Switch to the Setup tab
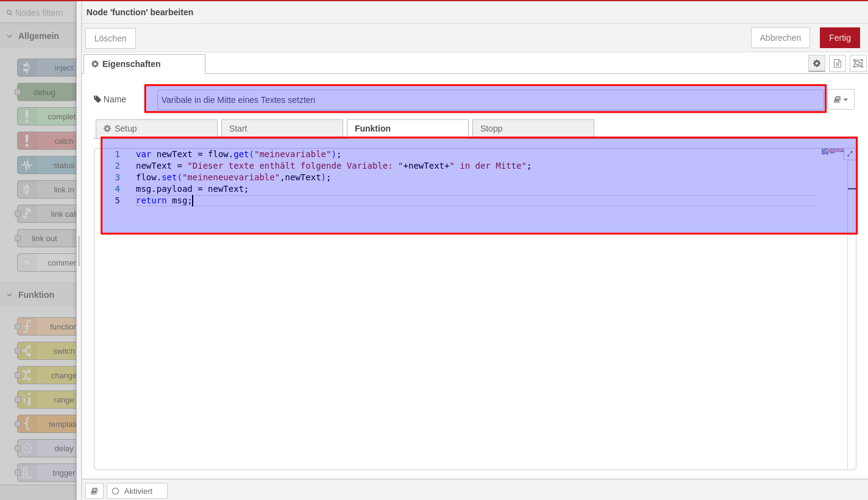868x500 pixels. coord(156,129)
